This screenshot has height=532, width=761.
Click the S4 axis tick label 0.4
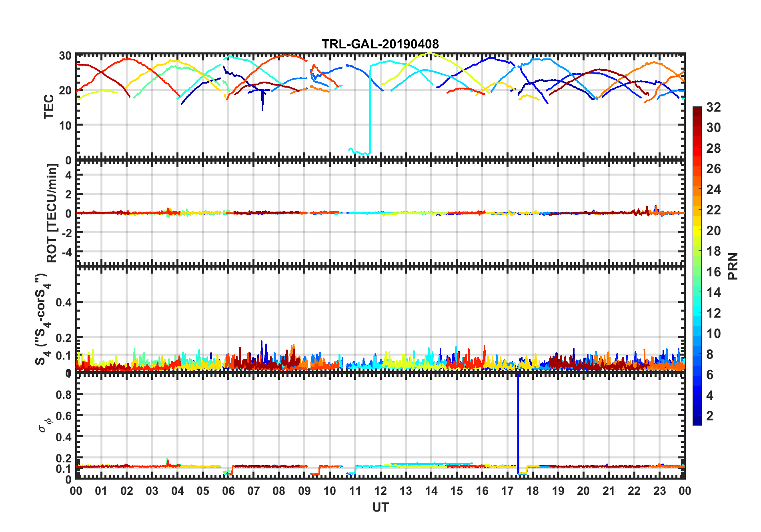[64, 302]
